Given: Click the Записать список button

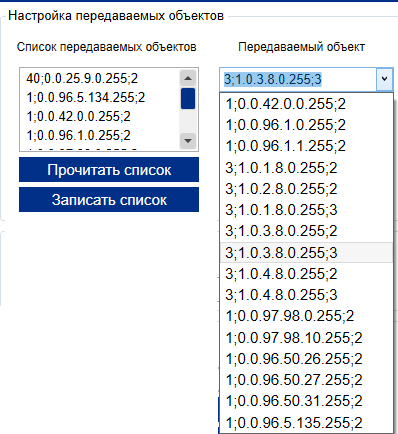Looking at the screenshot, I should pyautogui.click(x=109, y=199).
